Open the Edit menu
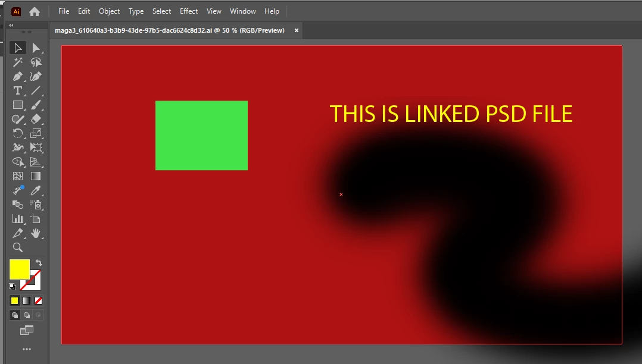The image size is (642, 364). pyautogui.click(x=84, y=11)
